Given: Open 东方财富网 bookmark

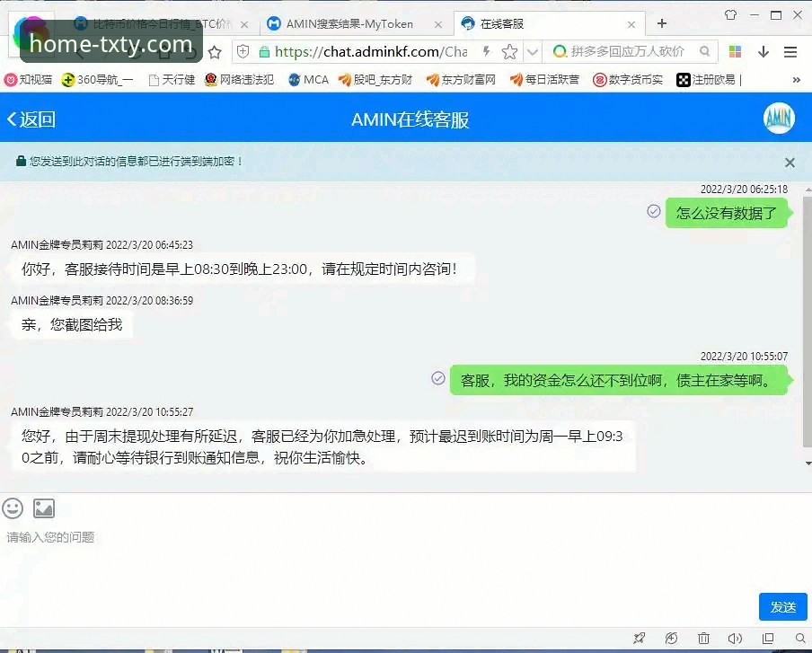Looking at the screenshot, I should [x=461, y=80].
